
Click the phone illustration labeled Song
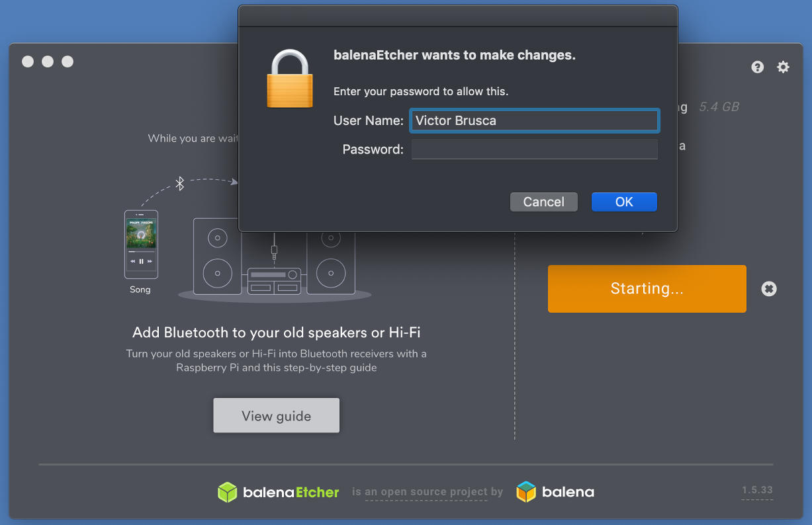click(x=141, y=244)
